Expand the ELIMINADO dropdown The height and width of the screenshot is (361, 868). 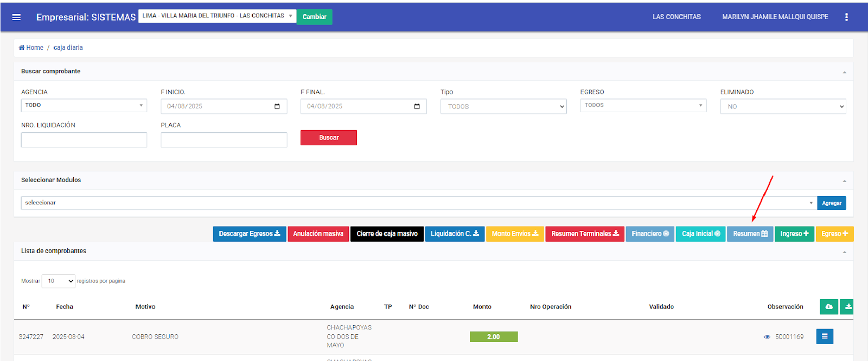tap(782, 106)
